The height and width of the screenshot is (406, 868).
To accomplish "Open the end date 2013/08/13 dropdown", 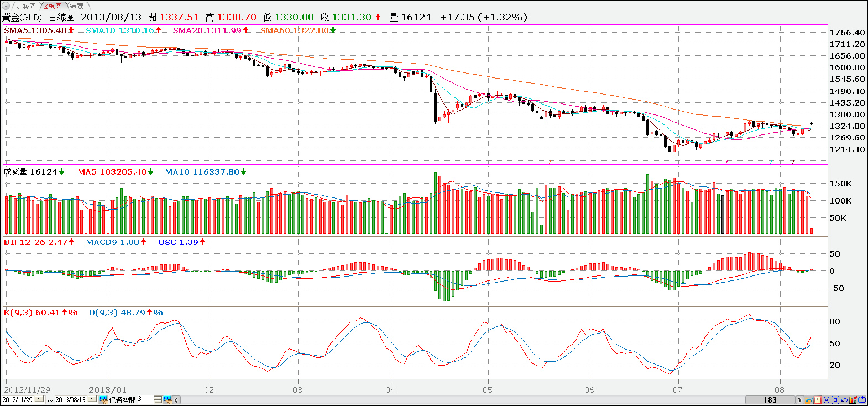I will click(x=92, y=399).
